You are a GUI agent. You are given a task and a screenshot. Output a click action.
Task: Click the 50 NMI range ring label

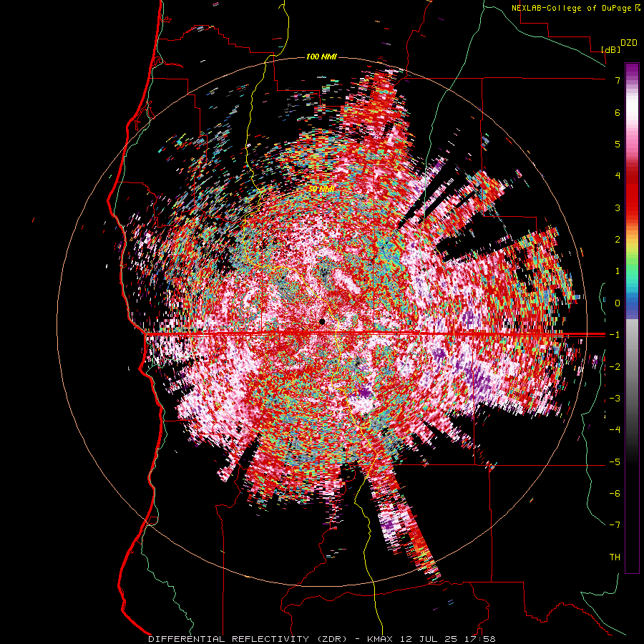point(321,189)
